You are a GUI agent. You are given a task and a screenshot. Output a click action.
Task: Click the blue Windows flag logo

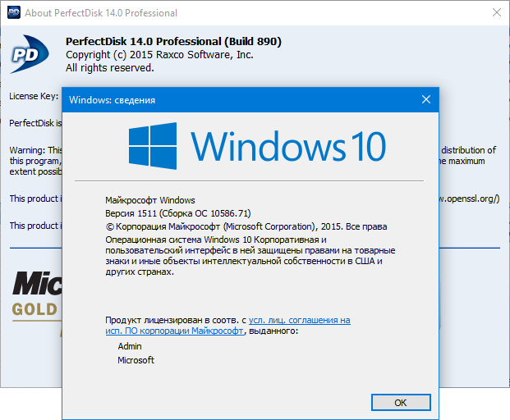(x=154, y=147)
